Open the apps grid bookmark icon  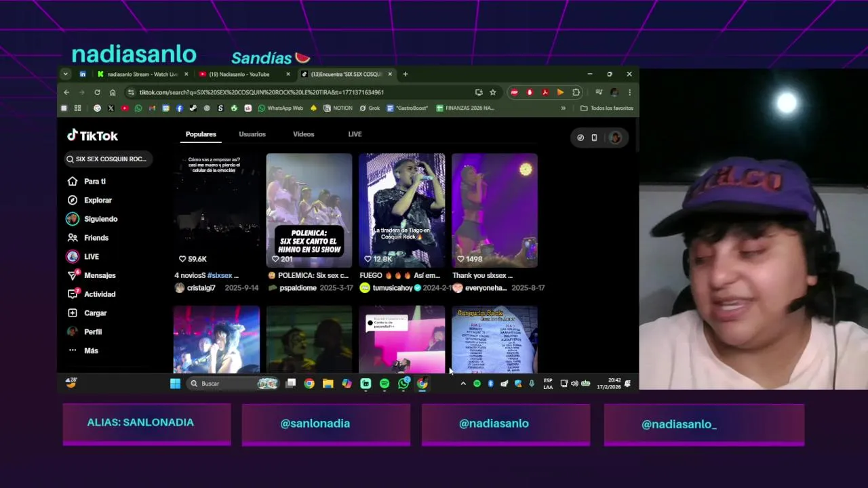click(78, 108)
